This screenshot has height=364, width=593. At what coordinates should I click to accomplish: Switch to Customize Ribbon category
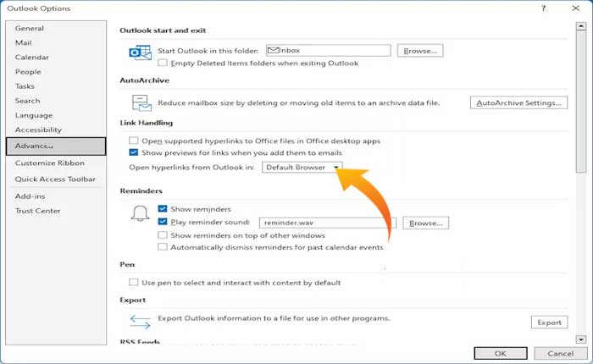point(47,163)
